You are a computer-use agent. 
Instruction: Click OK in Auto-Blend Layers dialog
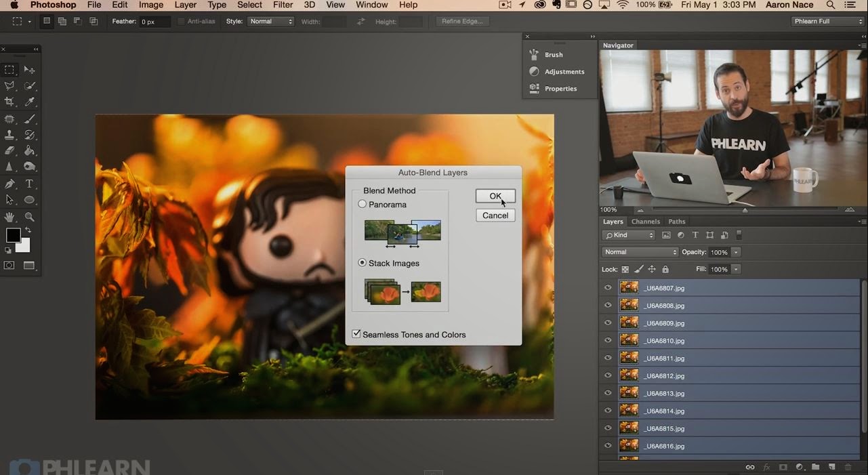(x=495, y=196)
